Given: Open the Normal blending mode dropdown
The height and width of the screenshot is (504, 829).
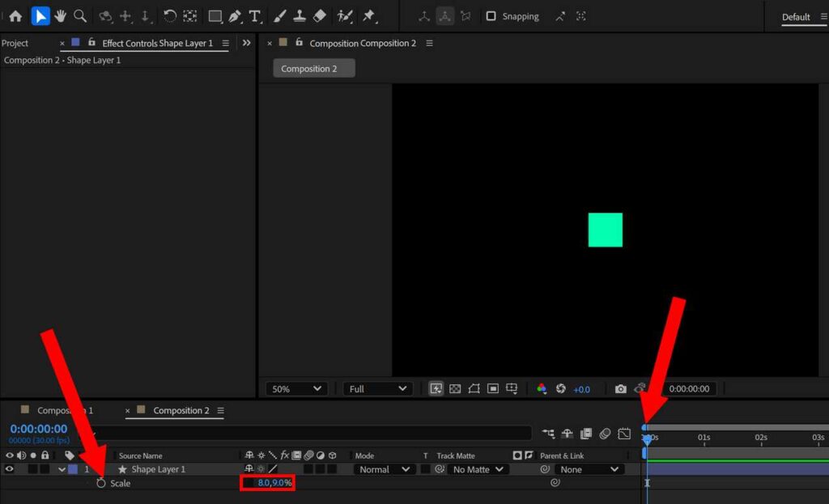Looking at the screenshot, I should click(385, 469).
